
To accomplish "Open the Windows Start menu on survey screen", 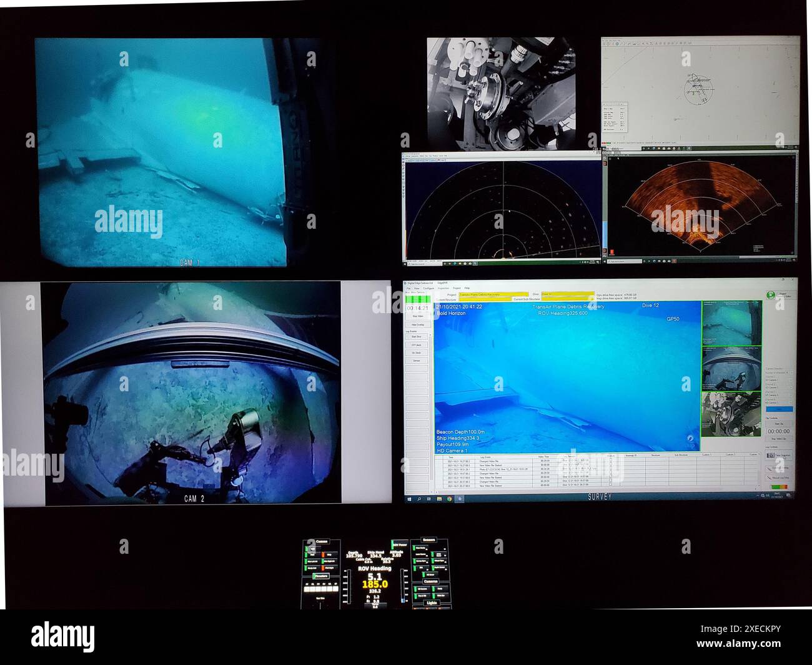I will coord(409,498).
